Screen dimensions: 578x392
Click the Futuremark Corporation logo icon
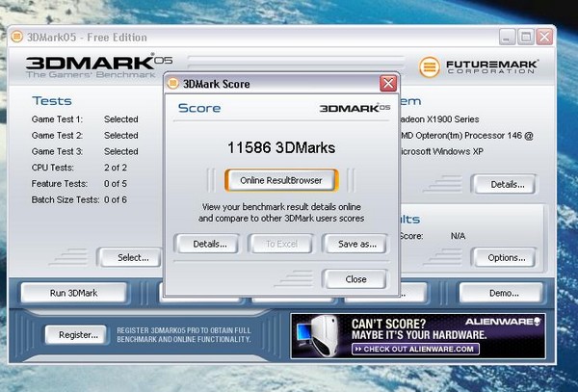click(430, 67)
